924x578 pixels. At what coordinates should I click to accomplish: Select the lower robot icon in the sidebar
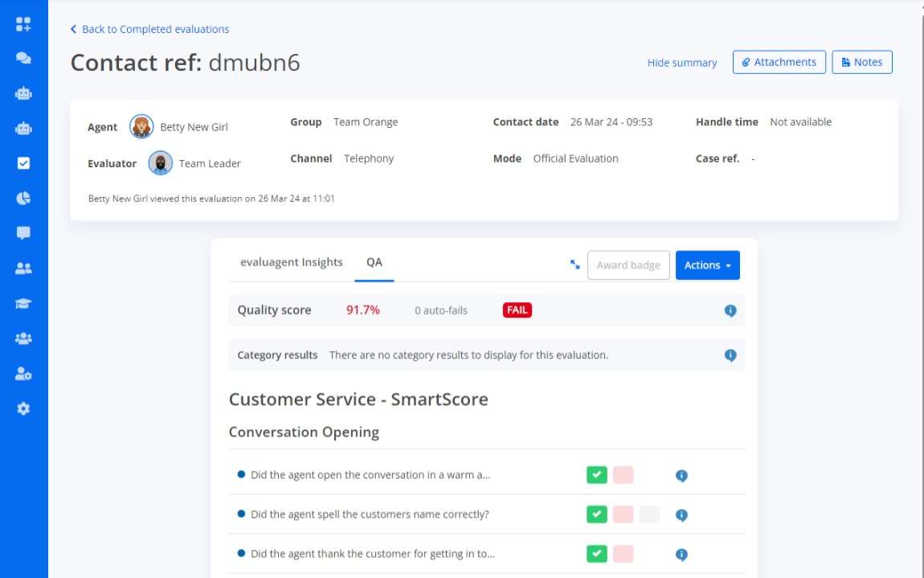tap(23, 128)
